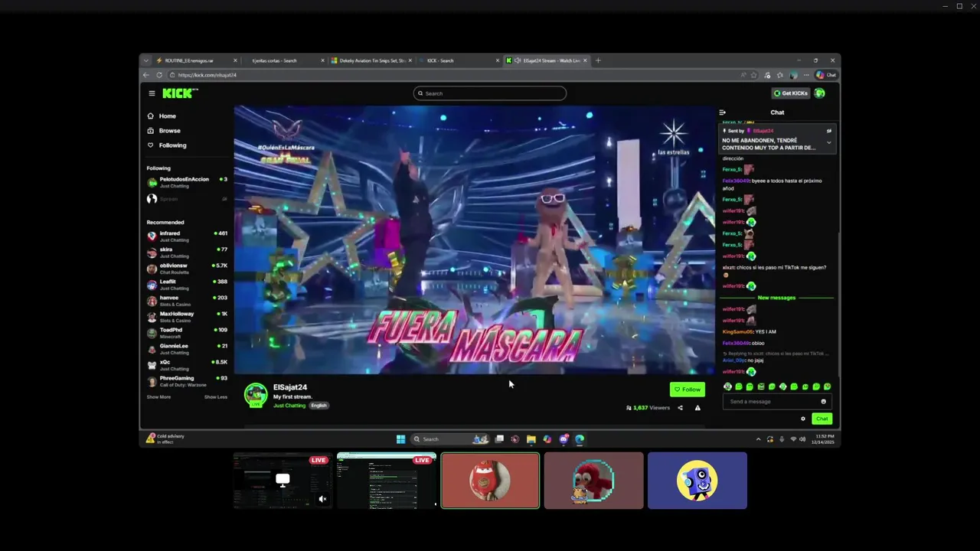Select skira recommended channel
The height and width of the screenshot is (551, 980).
[x=187, y=253]
